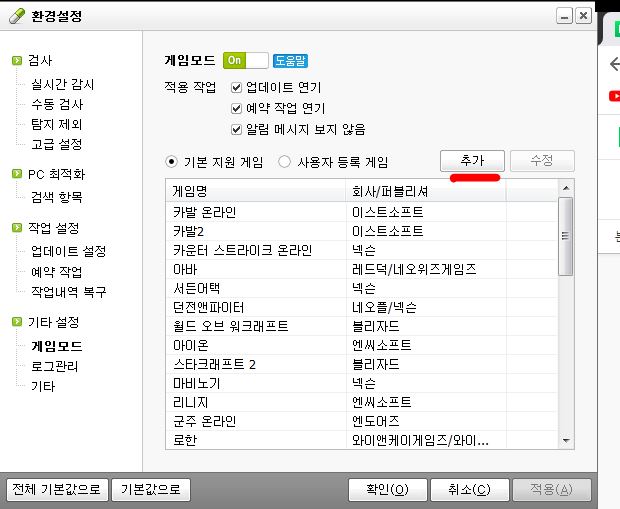Screen dimensions: 620x509
Task: Uncheck the 업데이트 연기 checkbox
Action: coord(236,87)
